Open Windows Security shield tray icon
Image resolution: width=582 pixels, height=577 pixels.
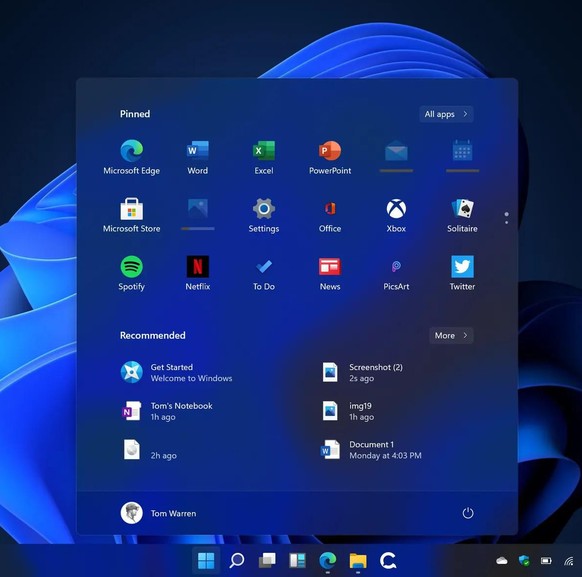click(524, 561)
